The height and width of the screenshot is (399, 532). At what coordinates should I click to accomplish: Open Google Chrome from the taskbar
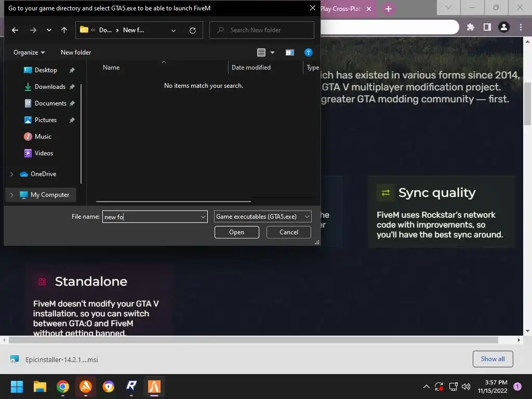63,387
